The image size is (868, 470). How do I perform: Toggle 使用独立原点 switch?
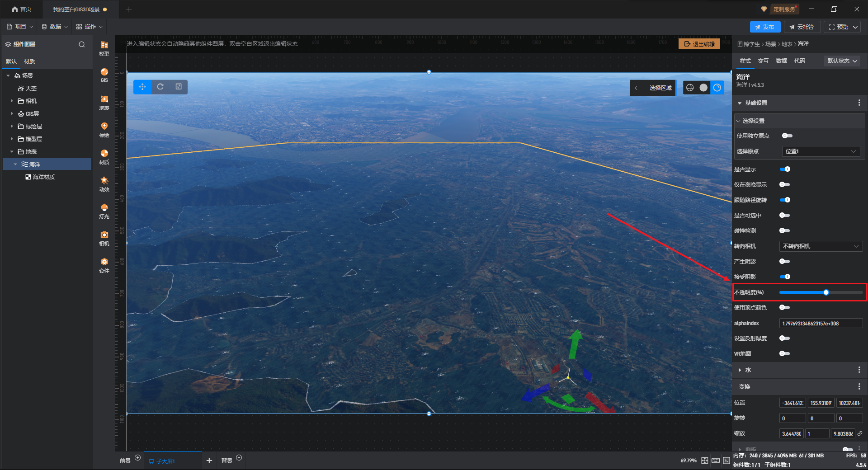[787, 136]
